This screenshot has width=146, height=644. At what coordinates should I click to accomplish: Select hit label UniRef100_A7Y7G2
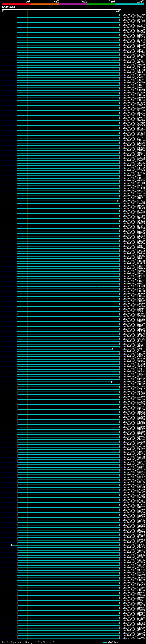[134, 201]
